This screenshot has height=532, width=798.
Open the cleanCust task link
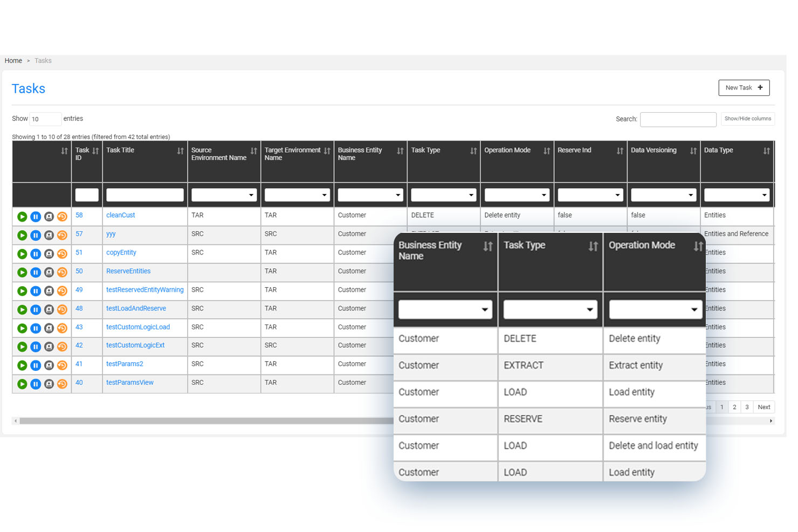coord(120,215)
